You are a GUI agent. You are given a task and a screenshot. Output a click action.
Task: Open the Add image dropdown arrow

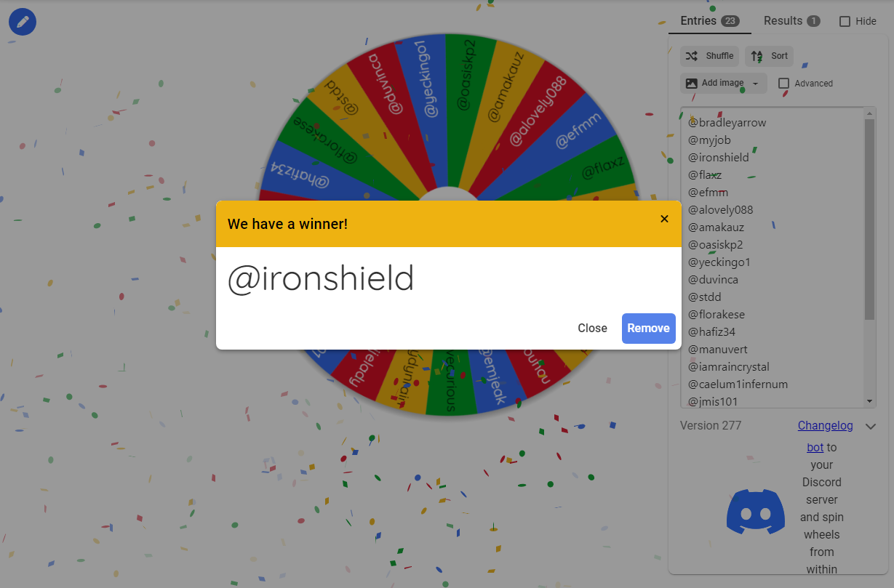pyautogui.click(x=755, y=84)
